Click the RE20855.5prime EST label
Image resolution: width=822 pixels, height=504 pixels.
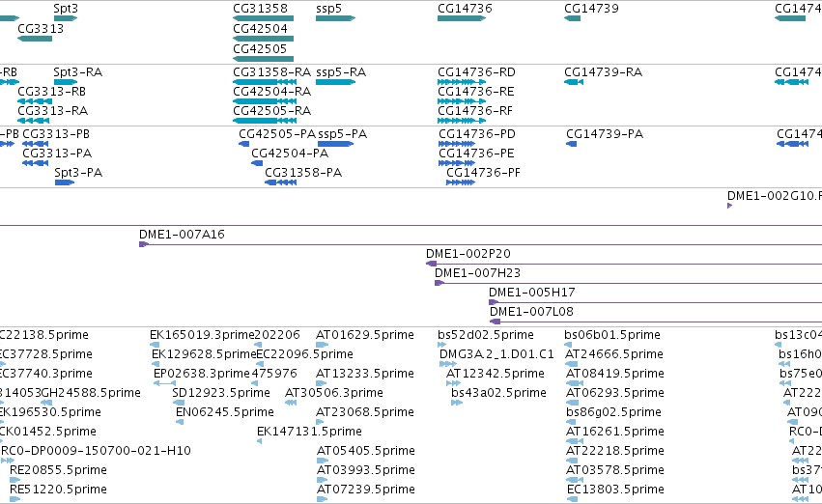pyautogui.click(x=58, y=470)
